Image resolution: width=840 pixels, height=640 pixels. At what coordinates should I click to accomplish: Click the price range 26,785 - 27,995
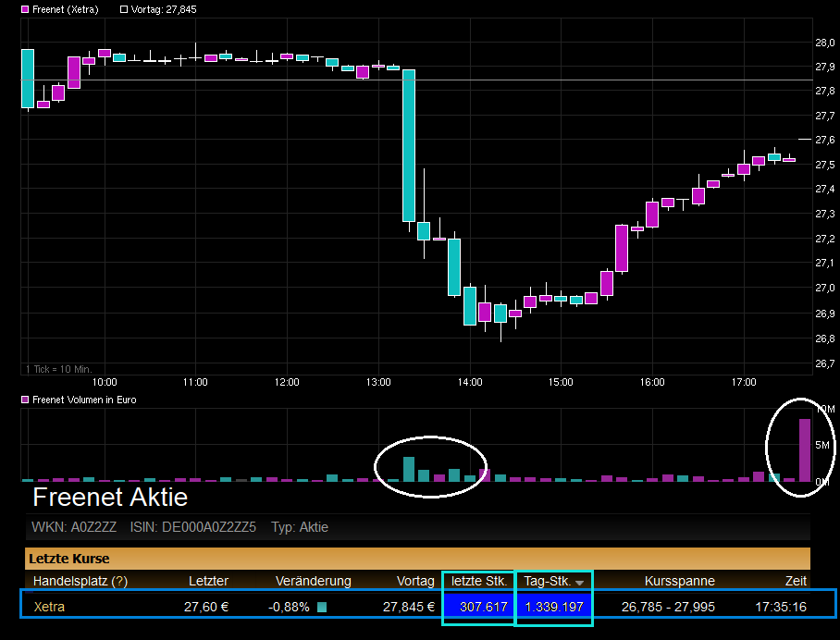668,607
